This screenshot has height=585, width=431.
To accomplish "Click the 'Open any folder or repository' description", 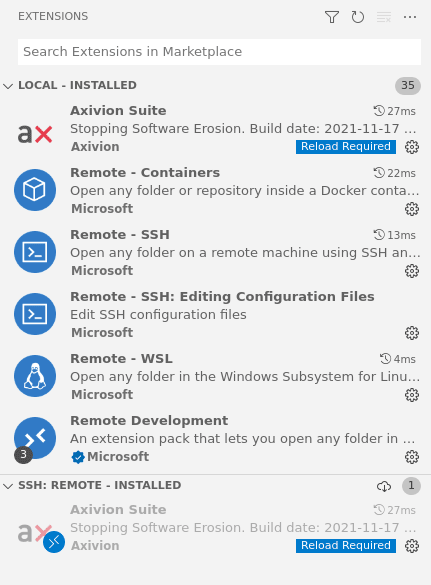I will [244, 191].
